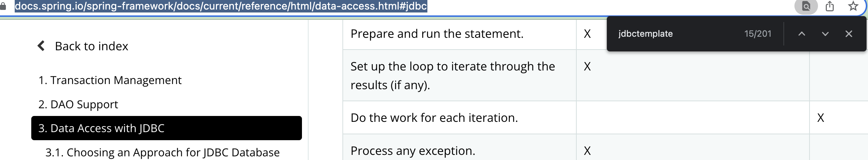
Task: Click the Process any exception cell
Action: 413,151
